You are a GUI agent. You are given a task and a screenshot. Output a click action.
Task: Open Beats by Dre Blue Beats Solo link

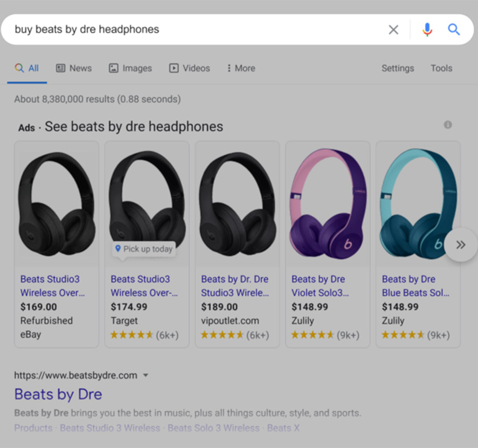(415, 286)
